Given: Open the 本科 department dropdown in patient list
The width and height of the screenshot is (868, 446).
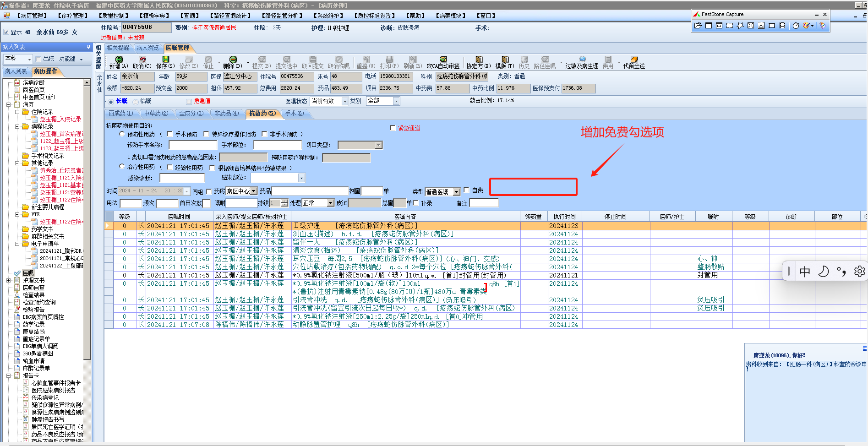Looking at the screenshot, I should click(30, 59).
